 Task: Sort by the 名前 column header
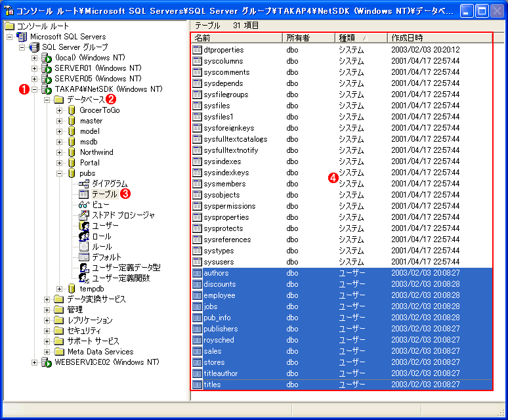point(236,38)
